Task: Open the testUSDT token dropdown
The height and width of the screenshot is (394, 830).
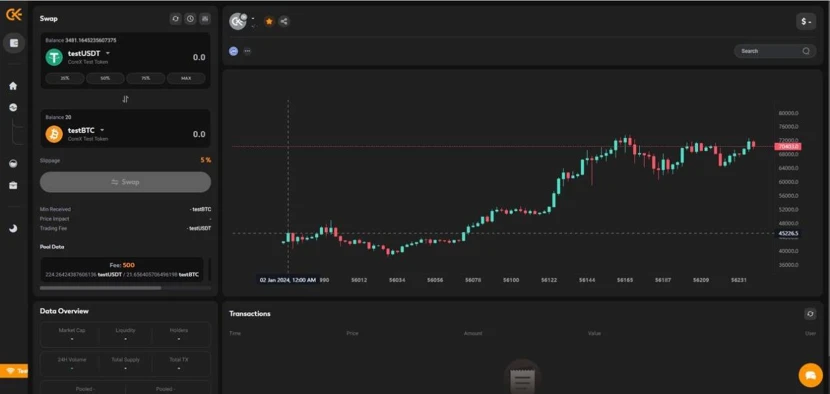Action: (x=108, y=53)
